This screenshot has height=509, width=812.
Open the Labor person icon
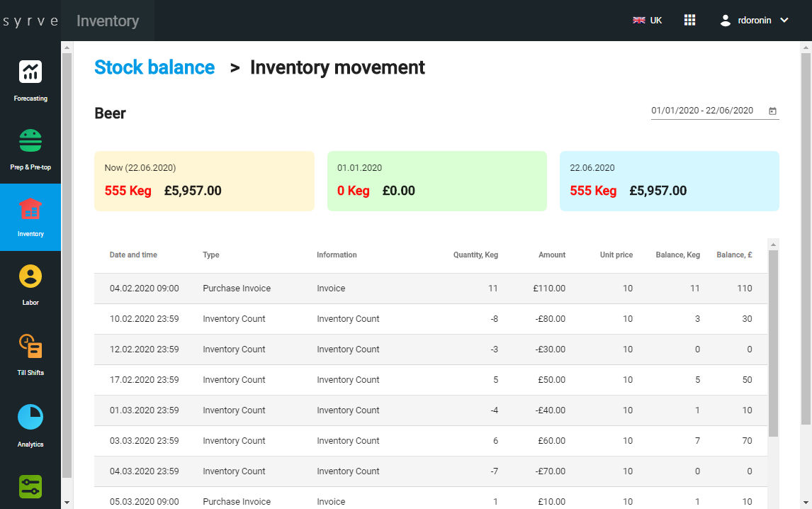(30, 277)
